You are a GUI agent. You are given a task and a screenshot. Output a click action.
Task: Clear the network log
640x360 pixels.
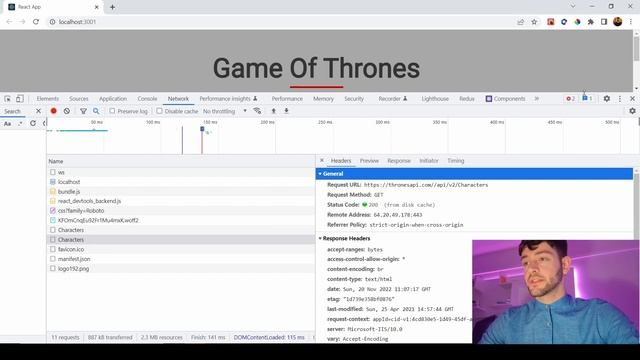(x=67, y=111)
